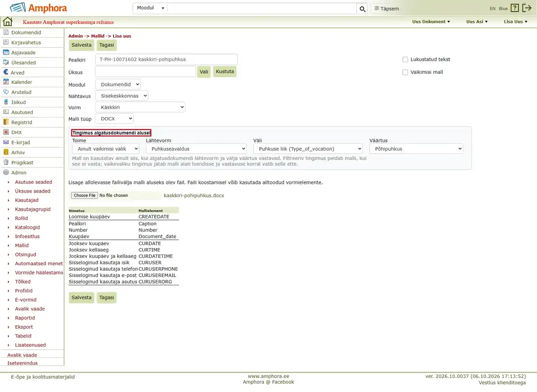Expand the Vorm dropdown
Viewport: 537px width, 392px height.
(x=141, y=107)
